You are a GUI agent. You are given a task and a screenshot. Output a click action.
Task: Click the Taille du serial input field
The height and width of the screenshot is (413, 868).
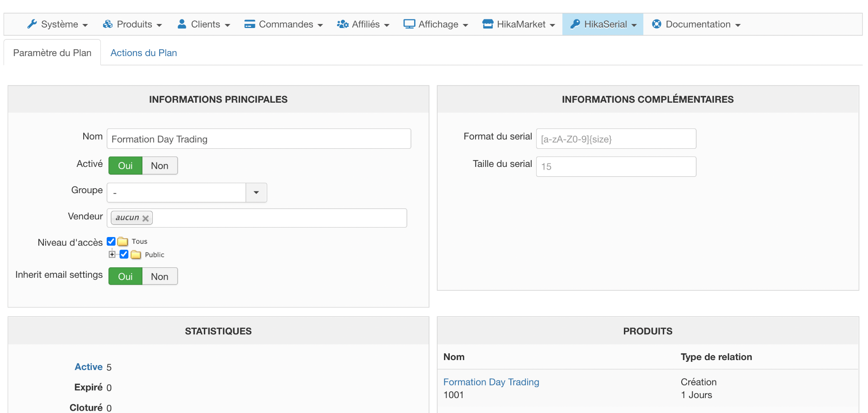[616, 167]
